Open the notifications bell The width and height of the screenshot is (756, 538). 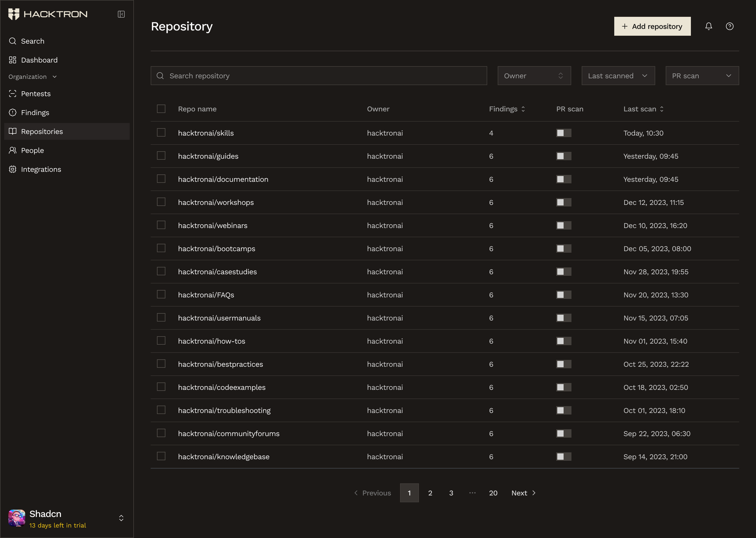709,26
